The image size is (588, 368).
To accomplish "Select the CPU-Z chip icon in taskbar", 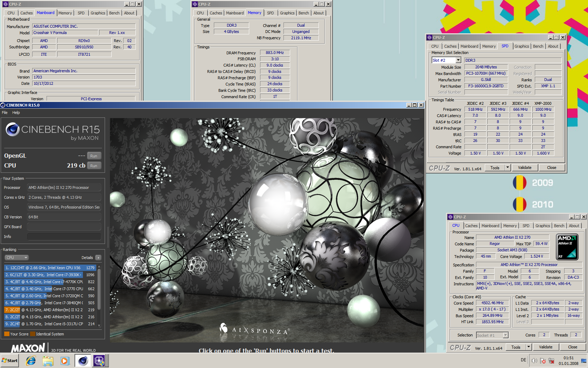I will tap(99, 360).
